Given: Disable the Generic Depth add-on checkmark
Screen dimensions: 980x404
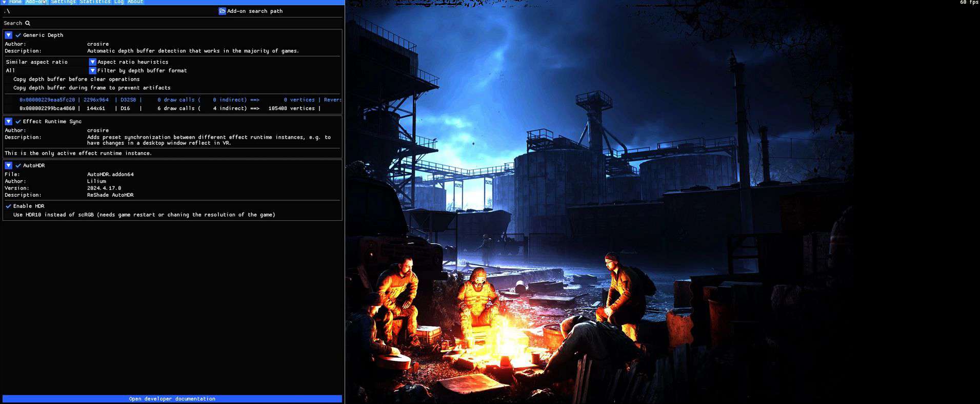Looking at the screenshot, I should click(18, 35).
